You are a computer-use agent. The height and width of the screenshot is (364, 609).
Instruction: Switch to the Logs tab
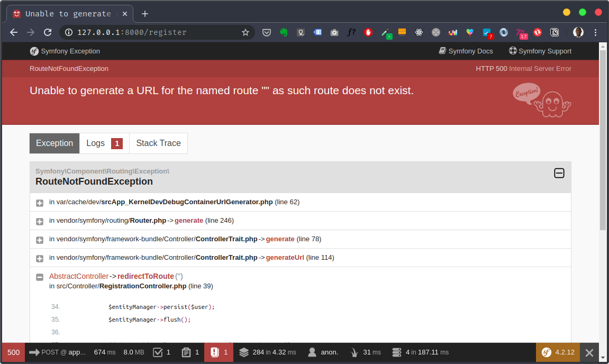(x=104, y=143)
